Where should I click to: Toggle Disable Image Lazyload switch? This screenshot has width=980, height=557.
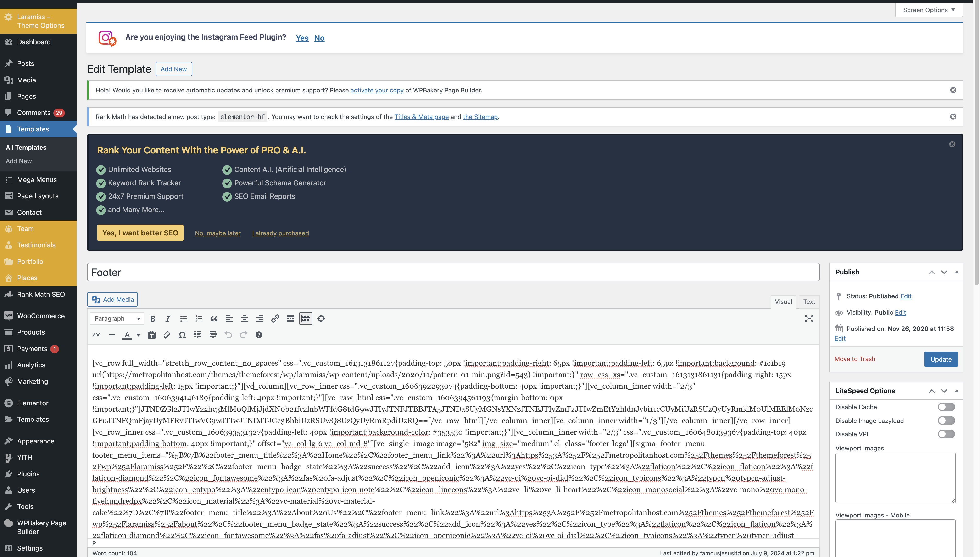(946, 421)
